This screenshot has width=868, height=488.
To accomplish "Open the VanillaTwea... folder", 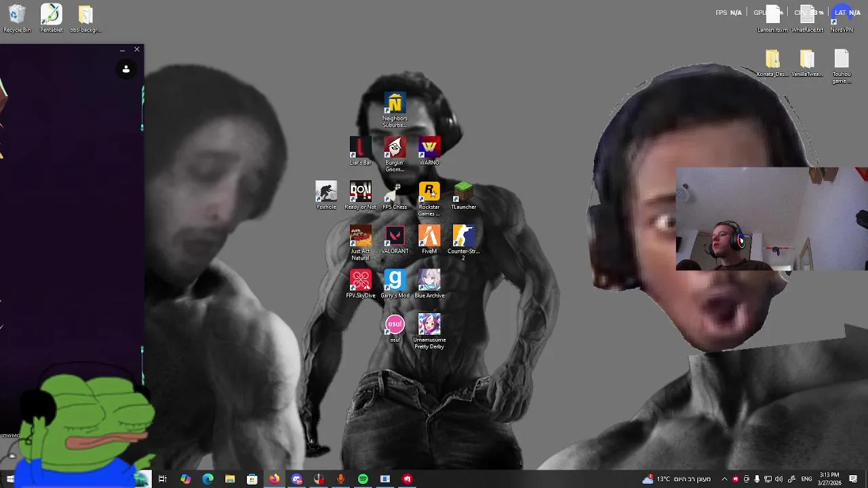I will coord(807,63).
